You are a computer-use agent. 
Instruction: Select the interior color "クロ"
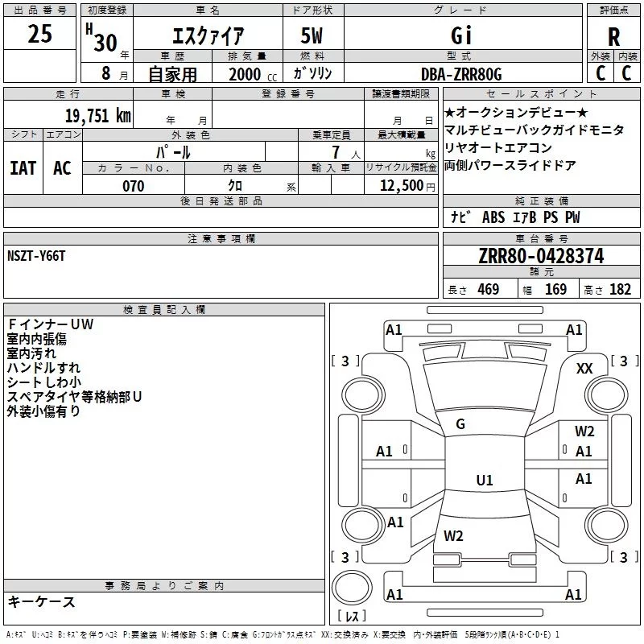pos(235,186)
